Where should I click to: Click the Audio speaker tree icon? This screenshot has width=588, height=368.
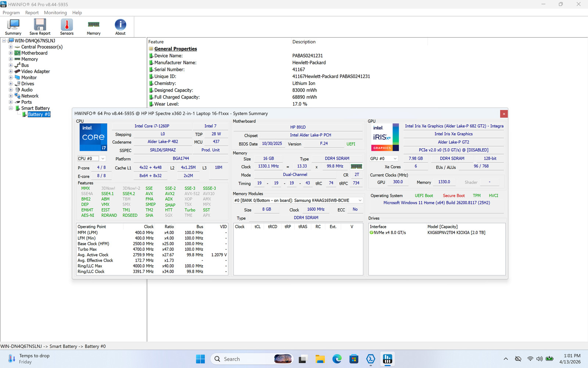point(17,90)
